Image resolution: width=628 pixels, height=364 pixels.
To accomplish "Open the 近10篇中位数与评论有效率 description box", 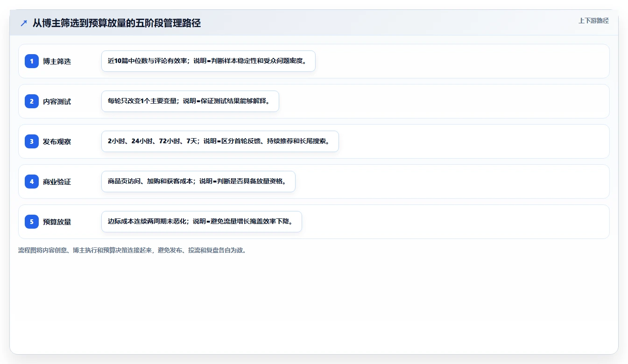I will 208,61.
